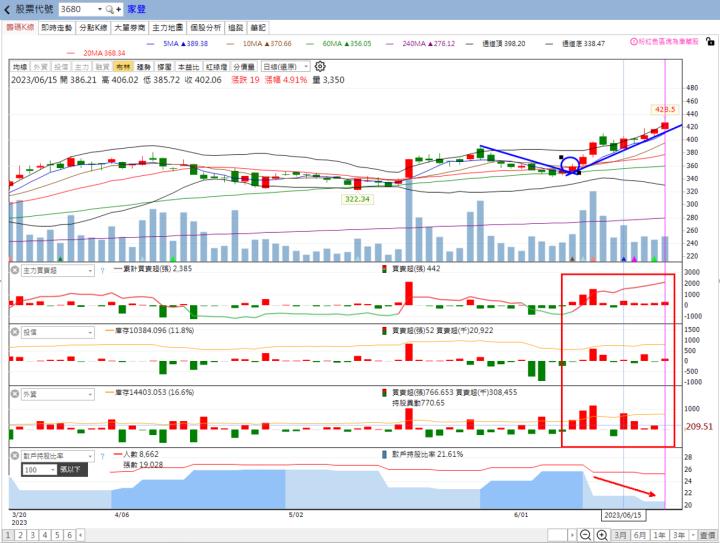Image resolution: width=720 pixels, height=543 pixels.
Task: Go back using the left chevron arrow
Action: tap(7, 9)
